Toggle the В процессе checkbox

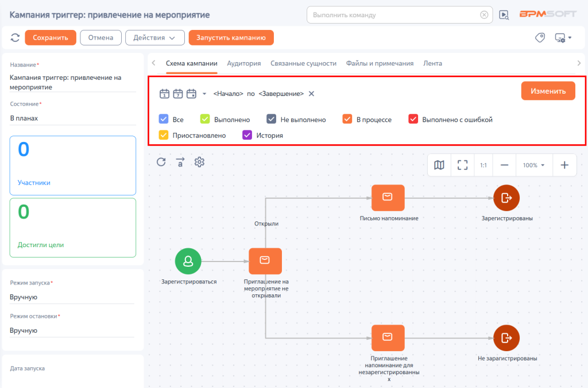pos(347,119)
